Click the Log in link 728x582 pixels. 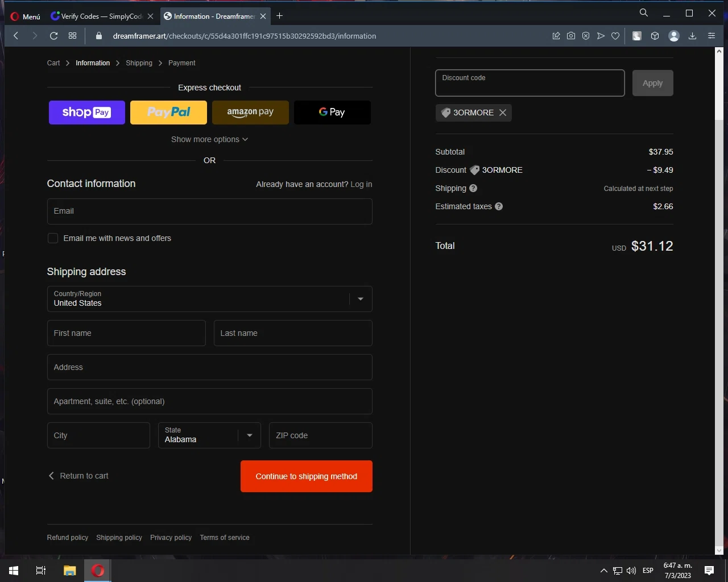(361, 184)
